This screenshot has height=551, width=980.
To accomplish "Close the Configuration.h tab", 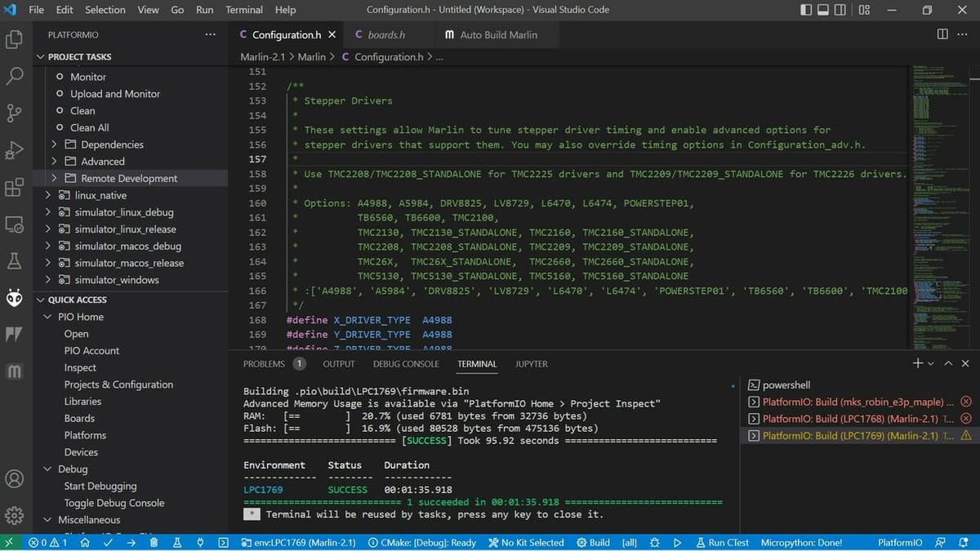I will pos(332,35).
